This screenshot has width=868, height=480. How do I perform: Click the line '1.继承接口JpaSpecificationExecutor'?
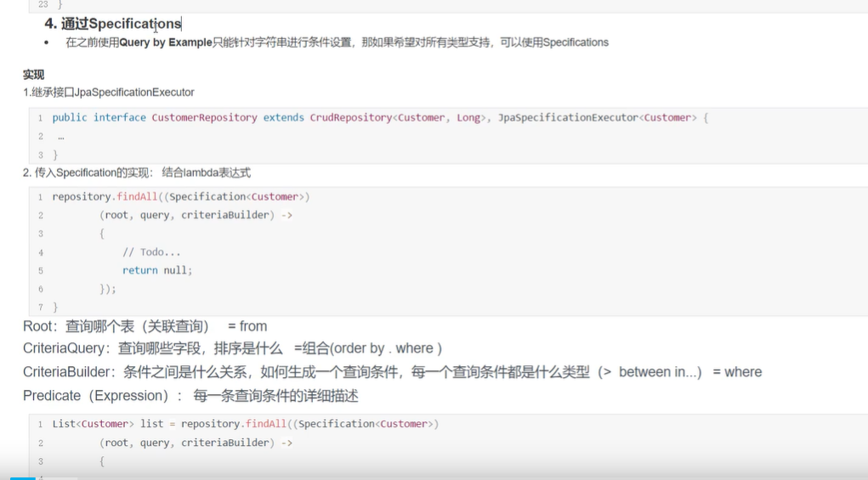(x=109, y=93)
